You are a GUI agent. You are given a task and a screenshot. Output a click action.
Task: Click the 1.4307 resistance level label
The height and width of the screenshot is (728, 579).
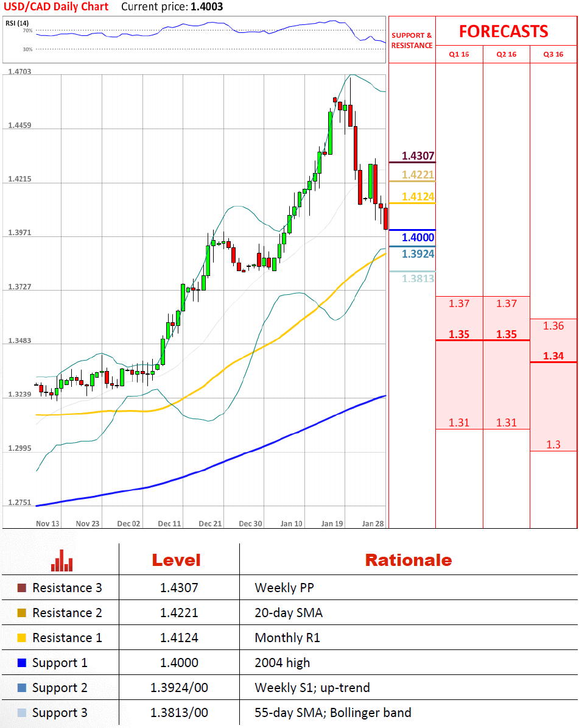click(418, 155)
